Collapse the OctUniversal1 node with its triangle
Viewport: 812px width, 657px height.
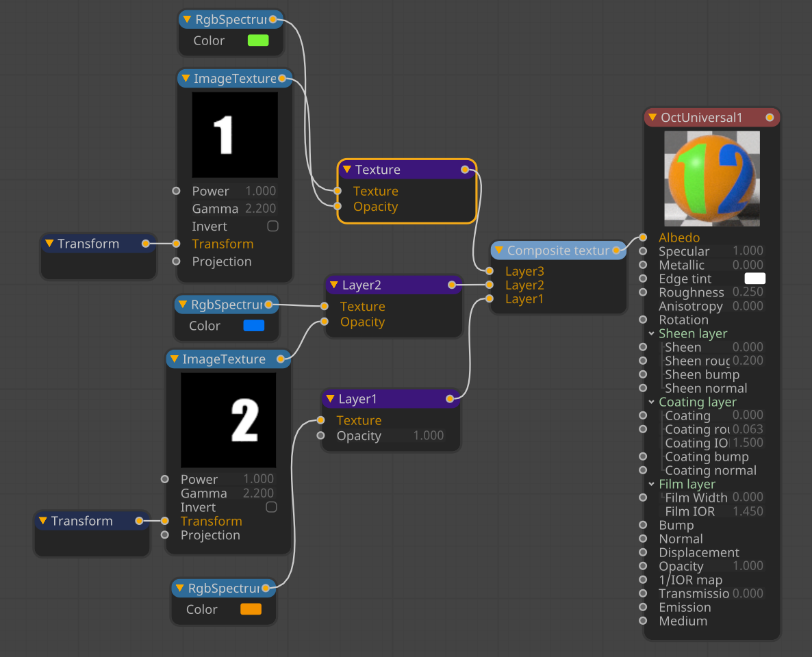[652, 118]
